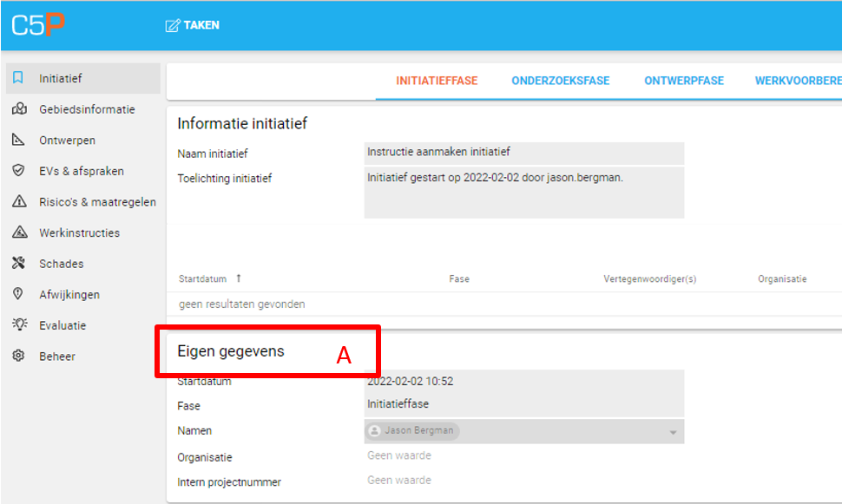This screenshot has width=842, height=504.
Task: Open the Taken menu in header
Action: (193, 25)
